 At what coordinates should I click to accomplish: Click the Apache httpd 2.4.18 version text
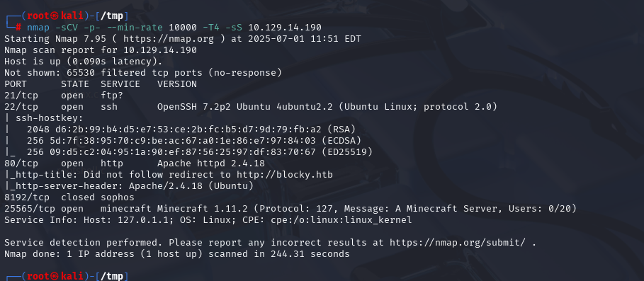[x=211, y=164]
